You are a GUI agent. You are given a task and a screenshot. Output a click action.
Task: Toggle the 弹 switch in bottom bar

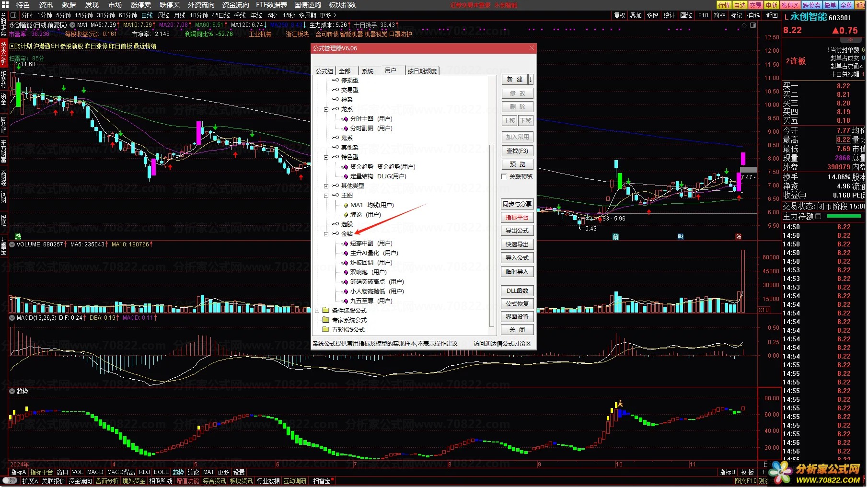9,481
